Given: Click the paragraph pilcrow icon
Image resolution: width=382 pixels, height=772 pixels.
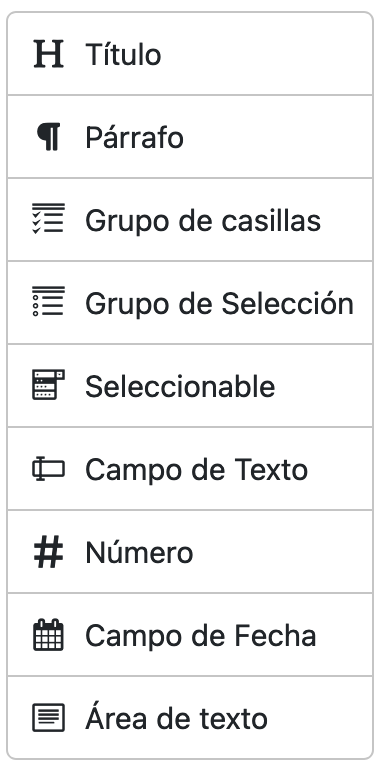Looking at the screenshot, I should [x=48, y=137].
